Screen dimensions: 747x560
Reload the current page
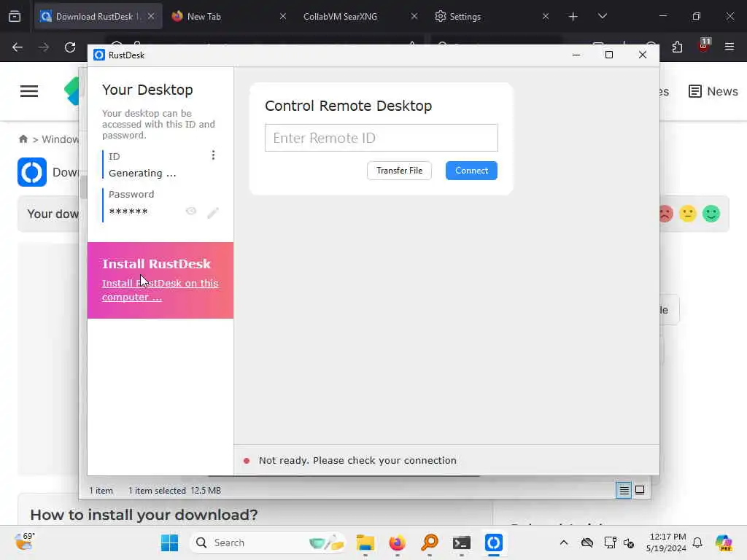[x=70, y=47]
